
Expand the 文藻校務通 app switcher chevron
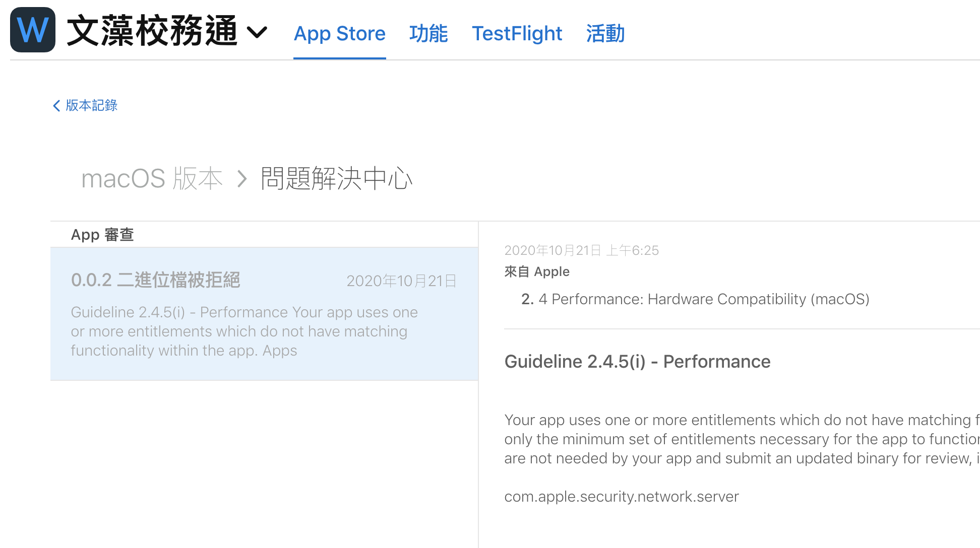pyautogui.click(x=257, y=32)
